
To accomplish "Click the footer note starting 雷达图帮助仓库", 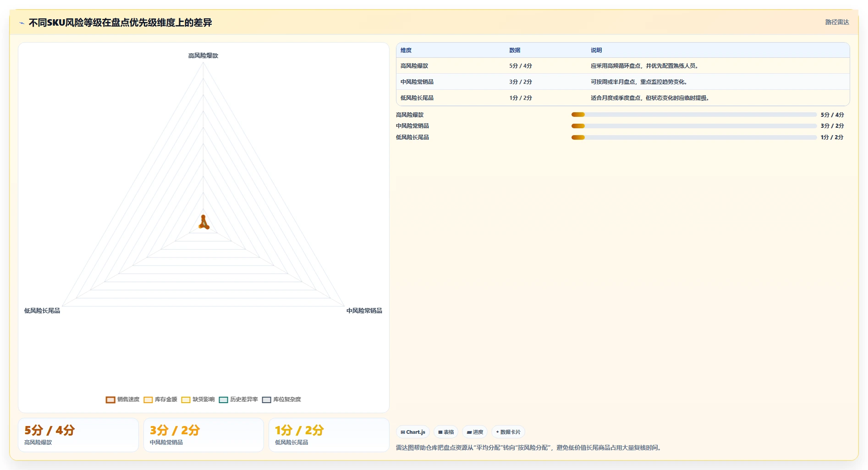I will pyautogui.click(x=529, y=448).
